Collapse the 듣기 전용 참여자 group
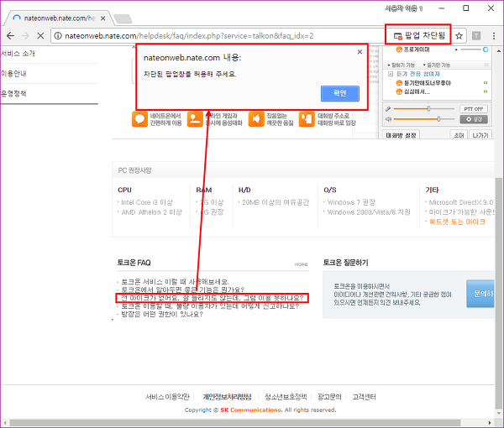The image size is (504, 428). click(x=391, y=74)
